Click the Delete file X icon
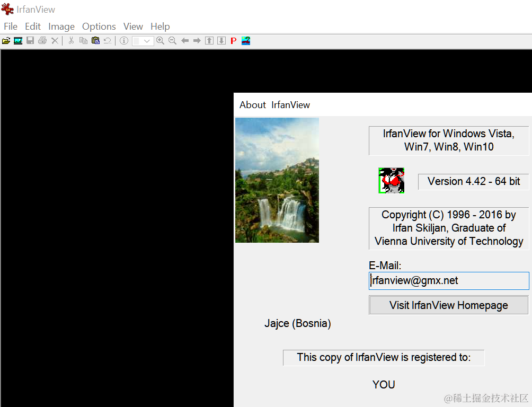Screen dimensions: 532x407 (x=55, y=41)
